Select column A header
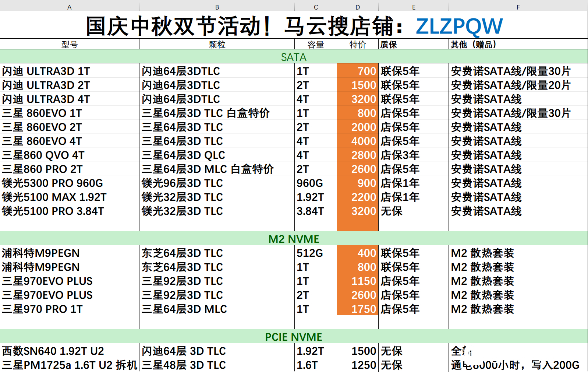Image resolution: width=588 pixels, height=372 pixels. (70, 7)
